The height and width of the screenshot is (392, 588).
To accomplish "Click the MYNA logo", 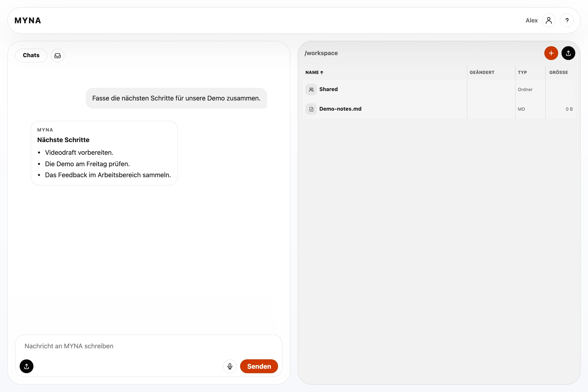I will click(x=28, y=20).
